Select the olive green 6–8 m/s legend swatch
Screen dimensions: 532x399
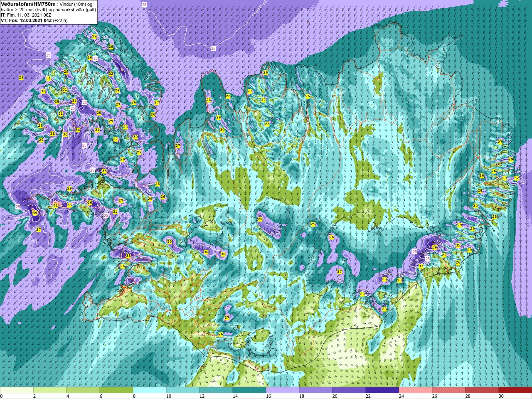(x=116, y=390)
